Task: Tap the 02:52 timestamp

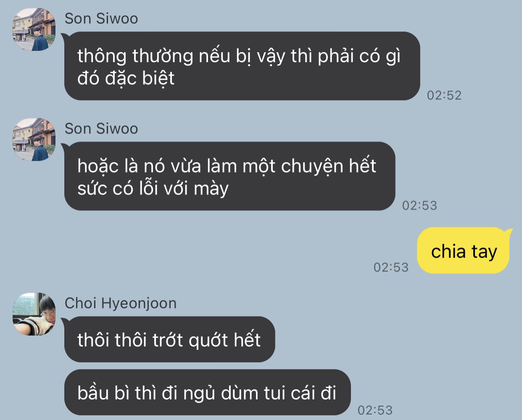Action: click(444, 95)
